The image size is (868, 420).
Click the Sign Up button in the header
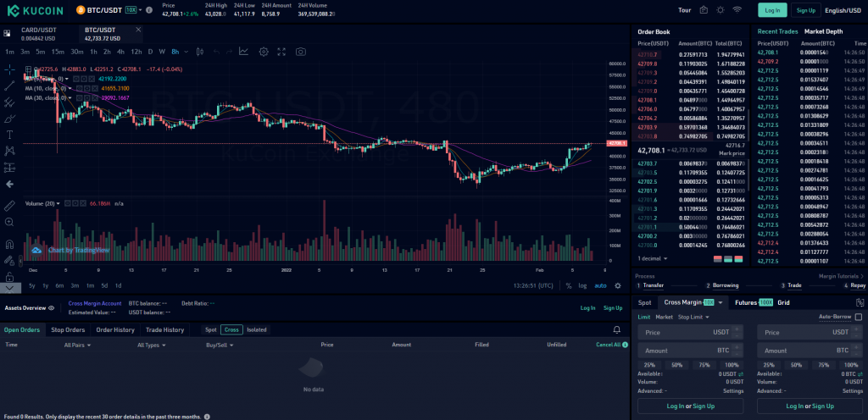click(x=805, y=10)
